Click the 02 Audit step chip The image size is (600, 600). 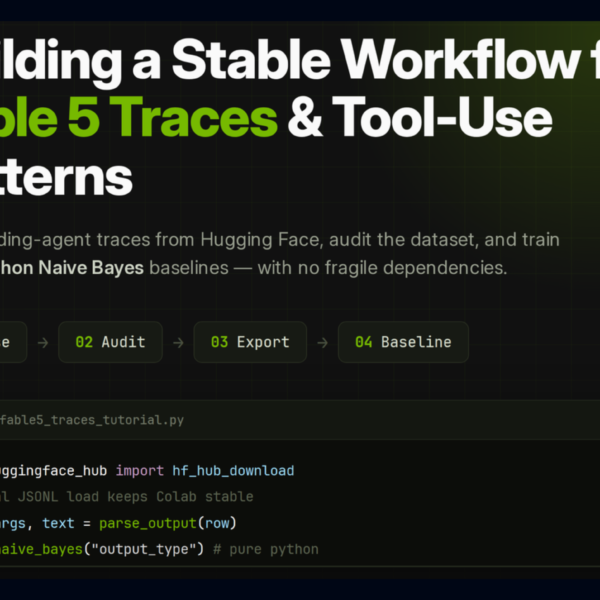click(110, 342)
